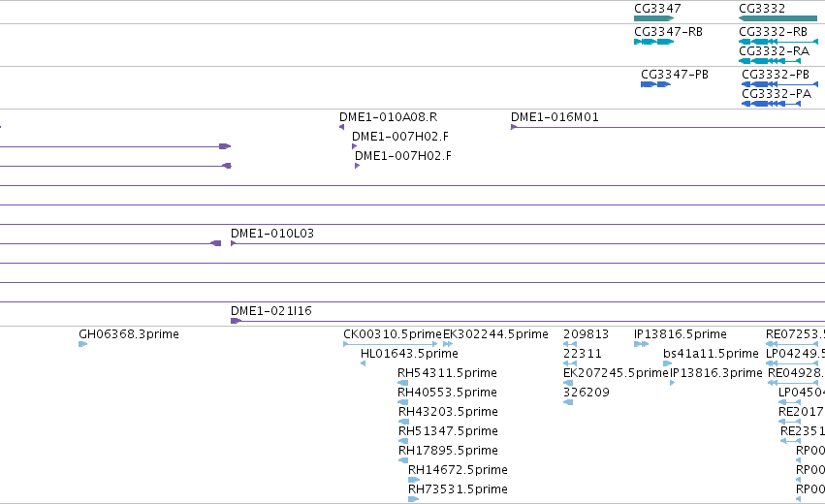The image size is (825, 504).
Task: Select the EK302244.5prime EST arrows
Action: (x=448, y=344)
